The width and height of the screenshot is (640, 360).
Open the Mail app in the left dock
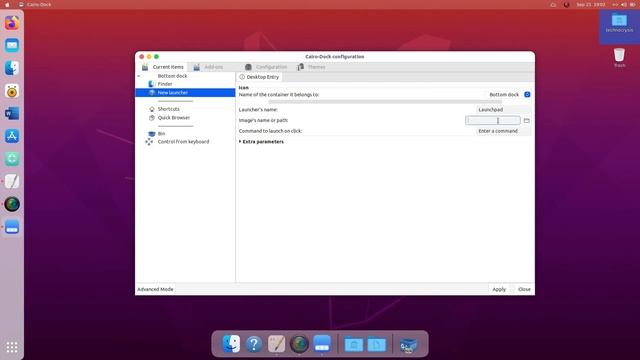pyautogui.click(x=12, y=45)
